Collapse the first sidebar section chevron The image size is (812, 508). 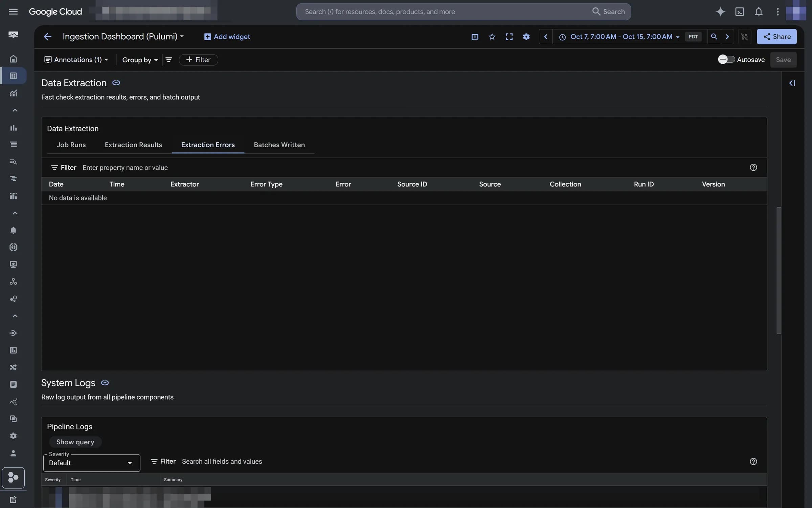click(15, 110)
